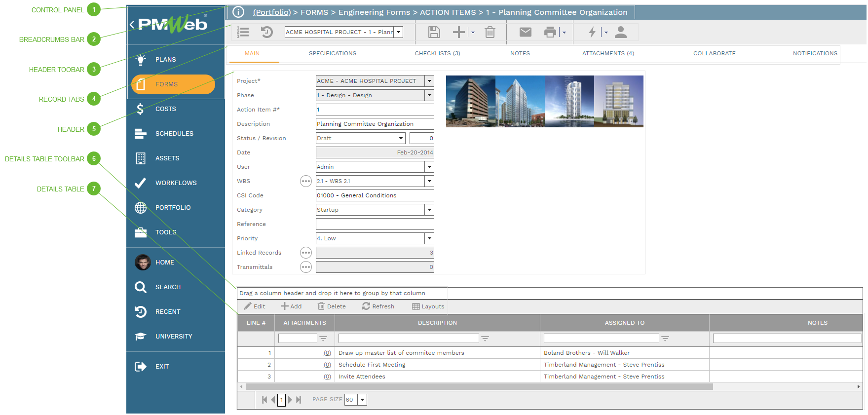
Task: Delete the record using the toolbar trash icon
Action: coord(490,32)
